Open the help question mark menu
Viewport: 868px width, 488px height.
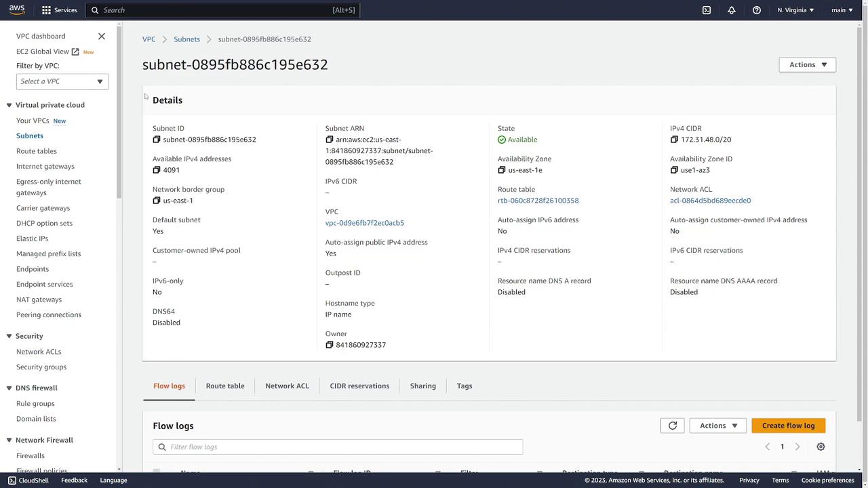click(757, 10)
